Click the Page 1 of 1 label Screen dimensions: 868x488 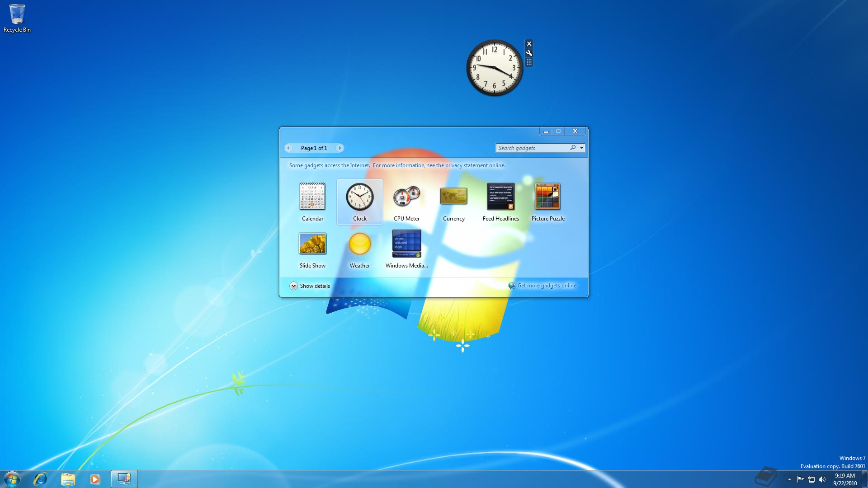pos(314,148)
